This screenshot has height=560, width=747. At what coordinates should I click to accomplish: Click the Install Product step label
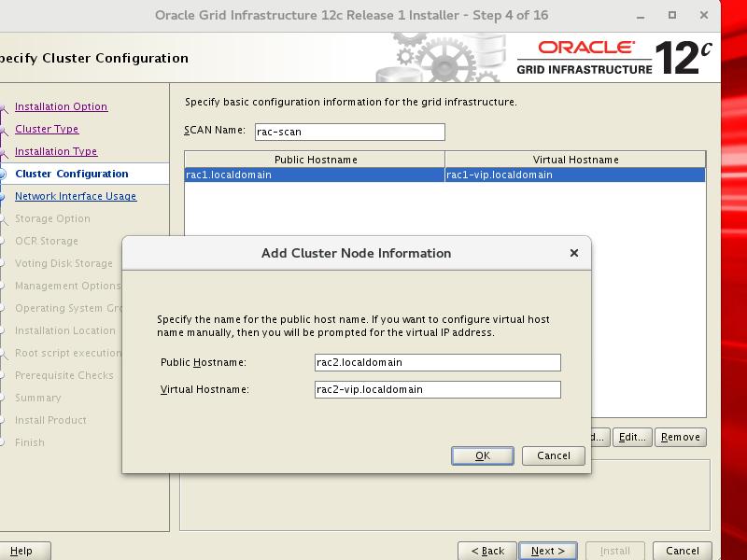click(50, 420)
